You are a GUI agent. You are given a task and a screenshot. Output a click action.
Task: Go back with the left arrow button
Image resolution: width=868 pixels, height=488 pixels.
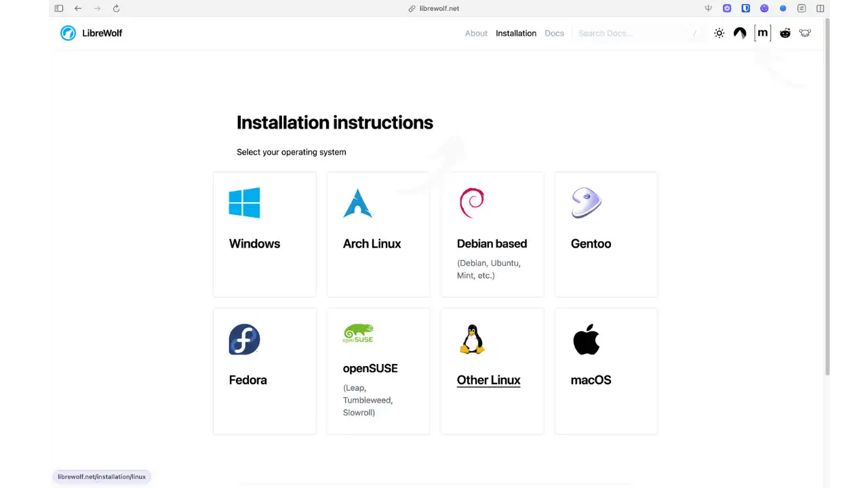[x=78, y=9]
